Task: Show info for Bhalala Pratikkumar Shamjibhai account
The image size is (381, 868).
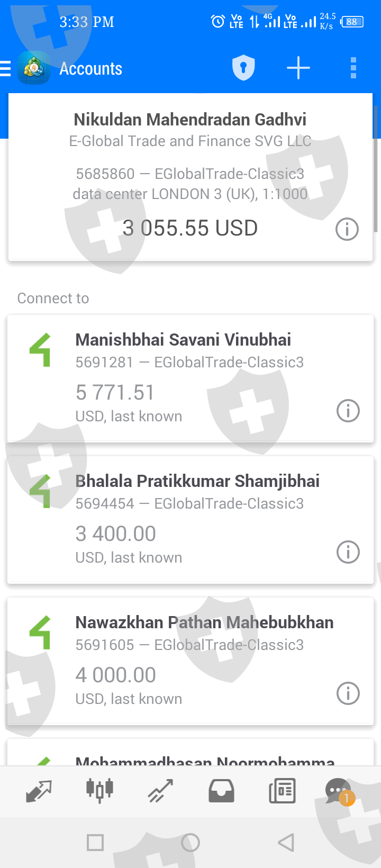Action: [x=348, y=552]
